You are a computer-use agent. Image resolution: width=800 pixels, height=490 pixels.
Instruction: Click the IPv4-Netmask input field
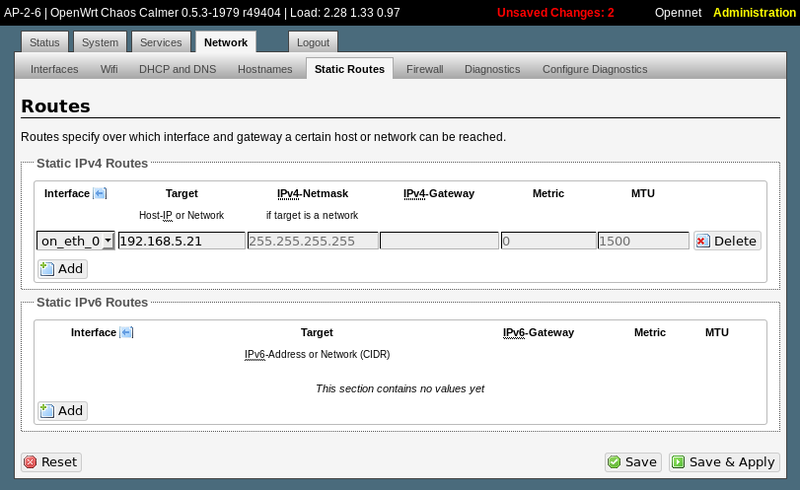coord(313,241)
